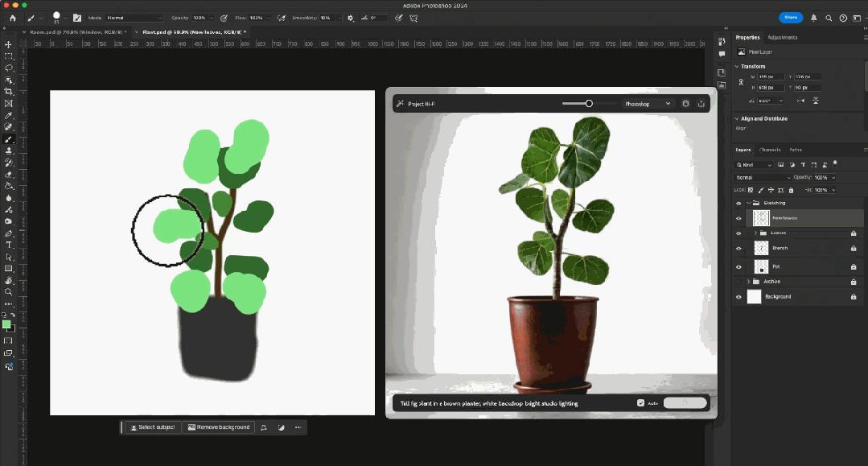The image size is (868, 466).
Task: Collapse Align and Distribute section
Action: pyautogui.click(x=737, y=118)
